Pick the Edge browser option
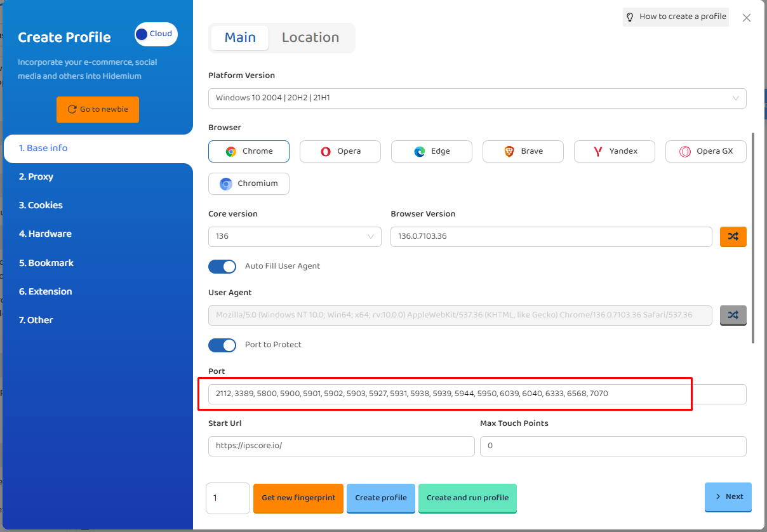767x532 pixels. (x=432, y=151)
